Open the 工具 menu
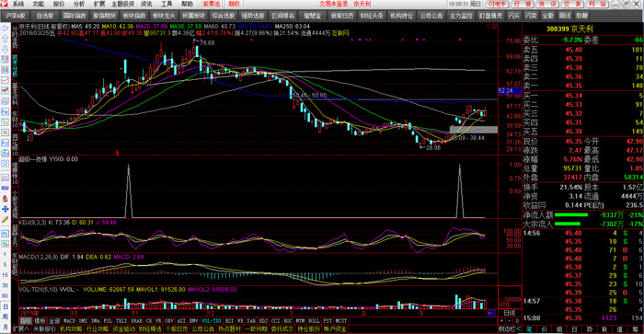Image resolution: width=644 pixels, height=334 pixels. [167, 4]
